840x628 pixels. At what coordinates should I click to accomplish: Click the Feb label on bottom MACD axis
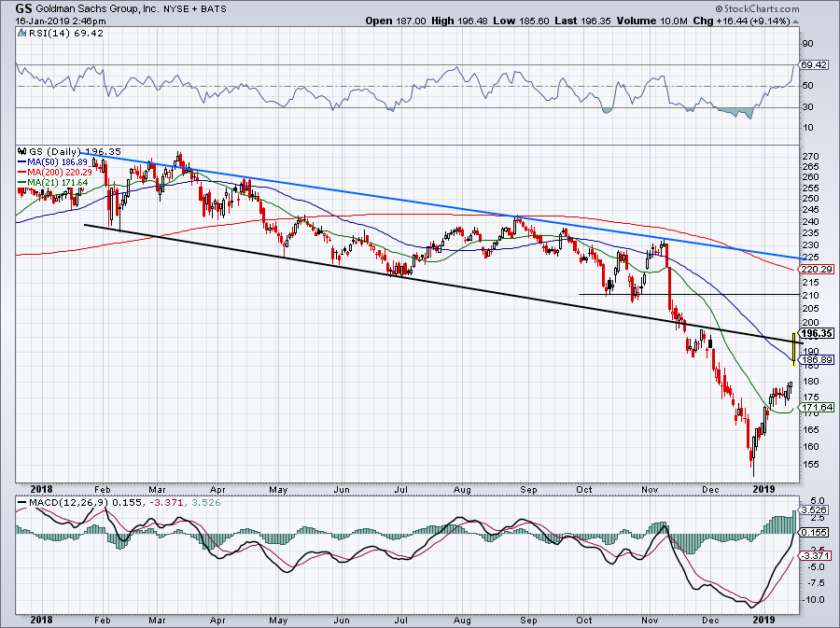102,621
